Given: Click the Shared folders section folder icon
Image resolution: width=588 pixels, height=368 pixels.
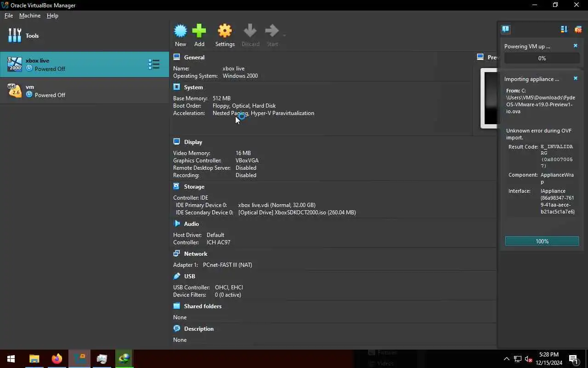Looking at the screenshot, I should (x=177, y=306).
